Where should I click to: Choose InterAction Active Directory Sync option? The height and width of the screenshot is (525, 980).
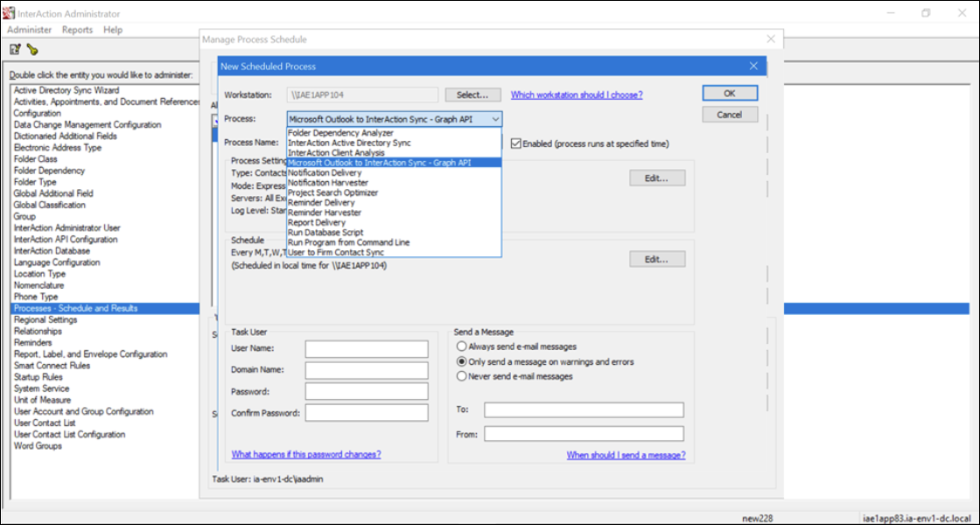[394, 143]
